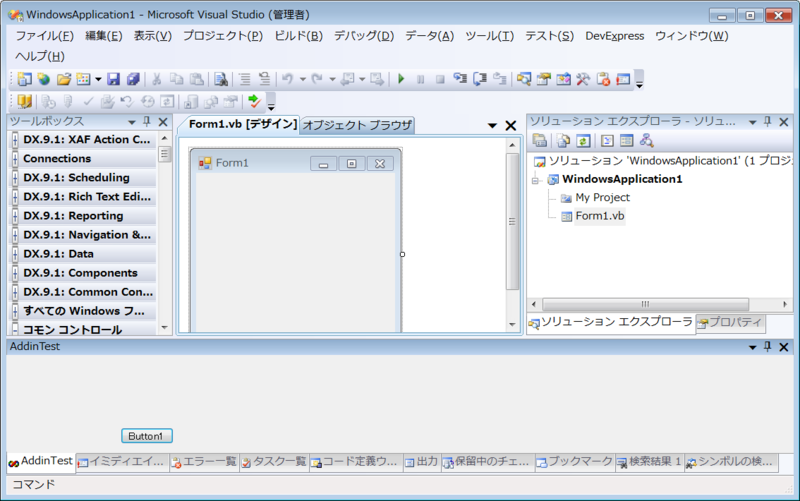Open Solution Explorer from the standard toolbar
Image resolution: width=800 pixels, height=501 pixels.
(x=524, y=79)
